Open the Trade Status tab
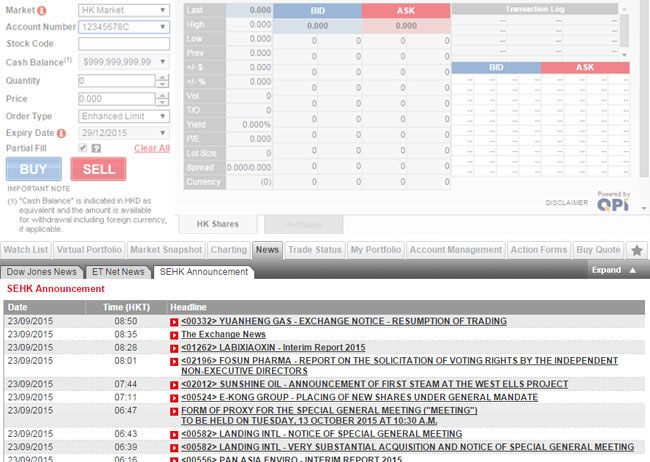The height and width of the screenshot is (462, 650). point(315,250)
